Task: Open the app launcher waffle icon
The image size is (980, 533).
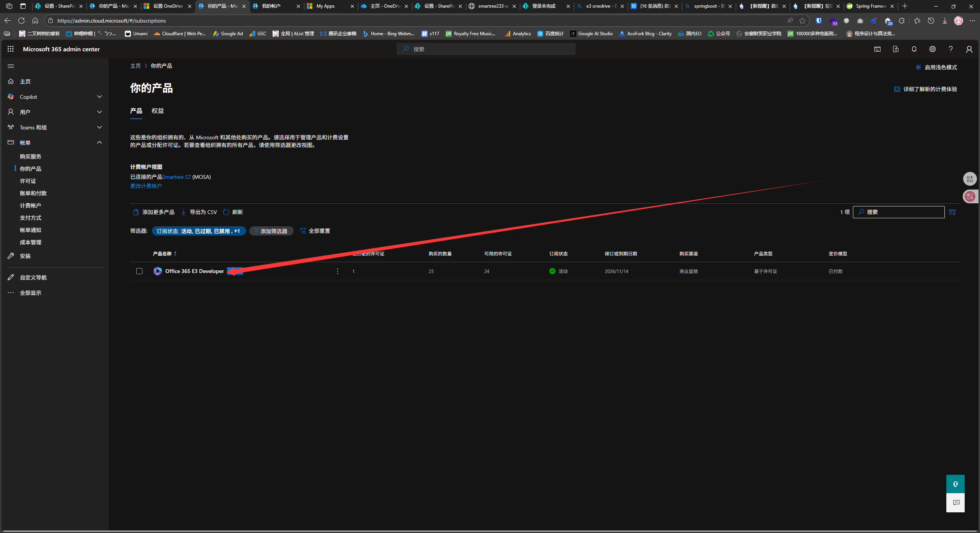Action: click(10, 49)
